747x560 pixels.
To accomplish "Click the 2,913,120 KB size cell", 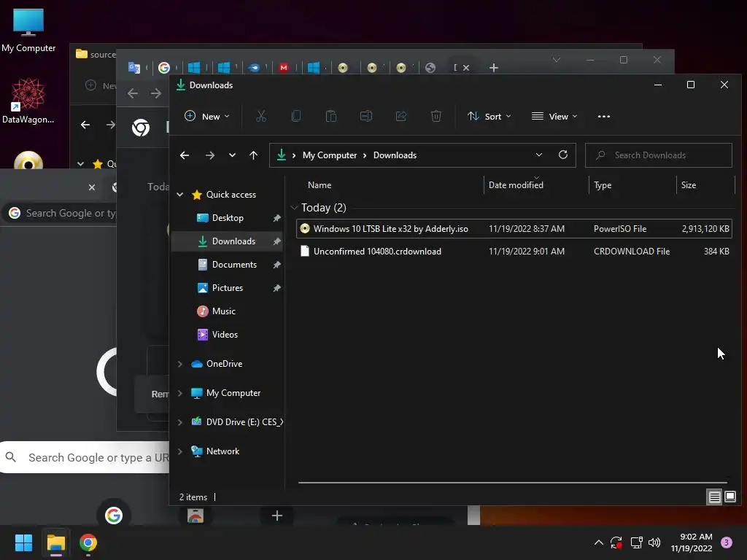I will [x=705, y=228].
